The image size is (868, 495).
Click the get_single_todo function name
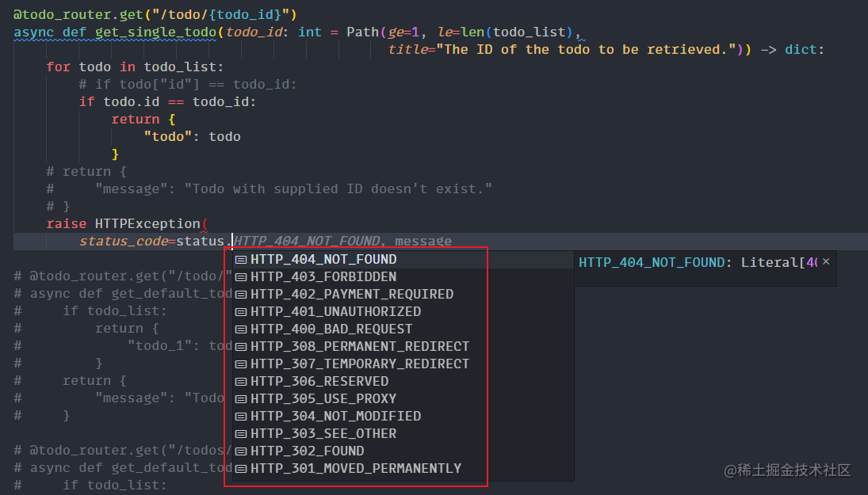pos(155,32)
